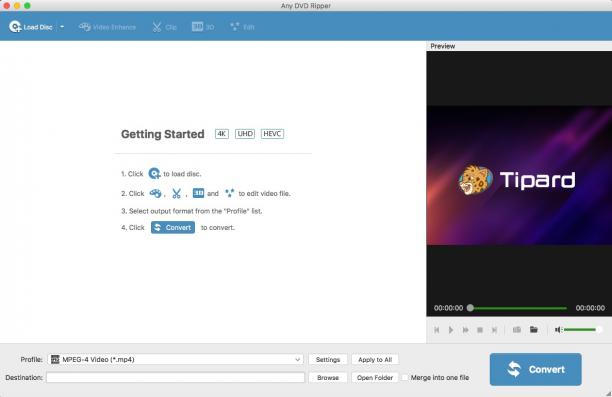The height and width of the screenshot is (397, 612).
Task: Click into the Destination path field
Action: coord(175,377)
